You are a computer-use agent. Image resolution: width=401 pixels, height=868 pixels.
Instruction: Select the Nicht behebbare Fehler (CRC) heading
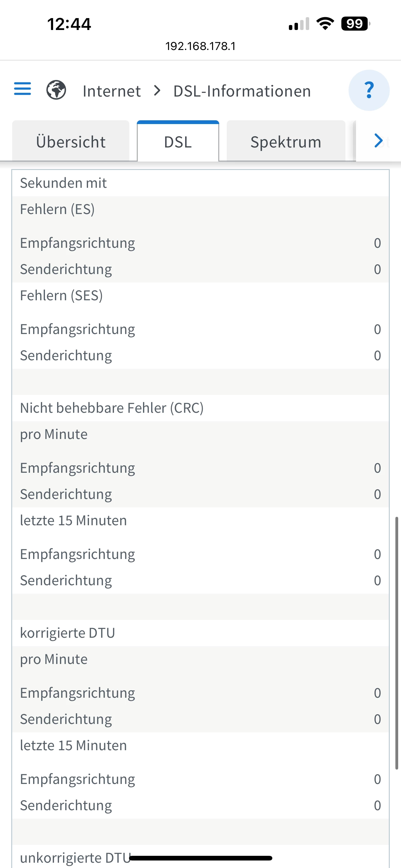click(x=112, y=408)
